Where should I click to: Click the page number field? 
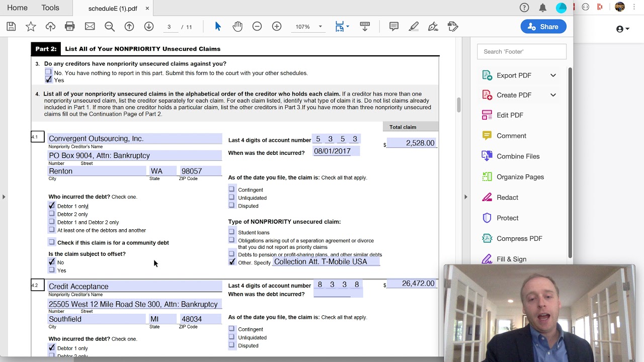169,27
